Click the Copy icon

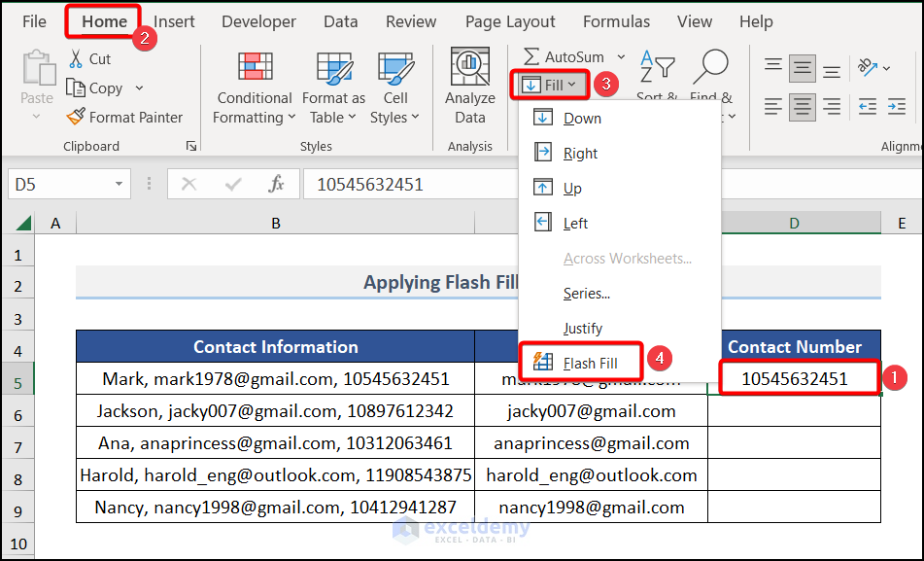point(76,88)
